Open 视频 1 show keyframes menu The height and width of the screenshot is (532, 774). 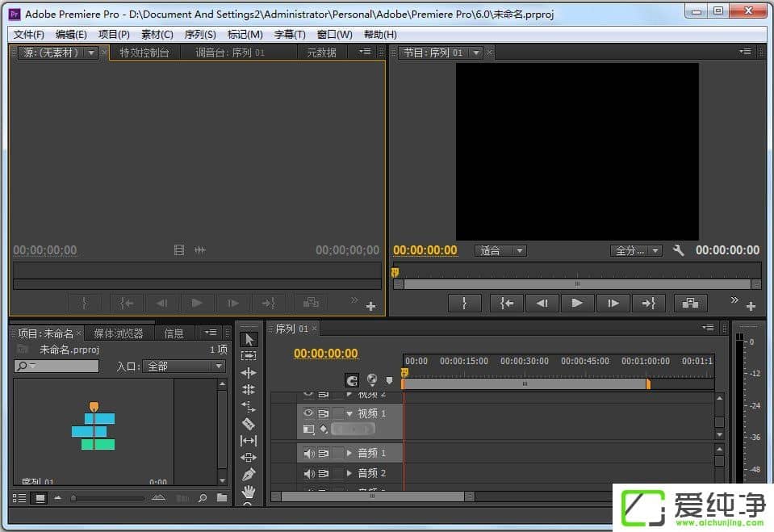(x=324, y=429)
